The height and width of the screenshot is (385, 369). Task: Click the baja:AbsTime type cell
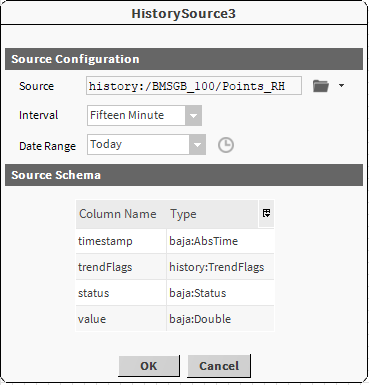tap(220, 241)
